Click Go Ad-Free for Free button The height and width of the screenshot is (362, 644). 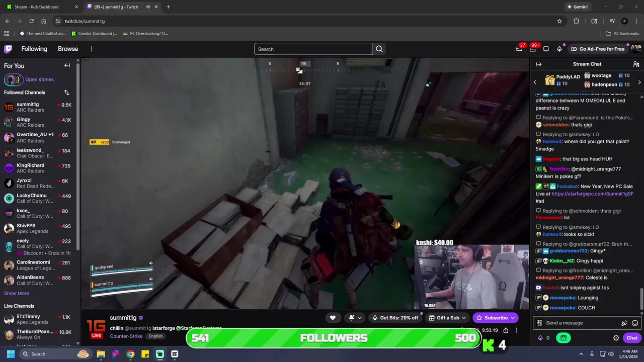[598, 49]
